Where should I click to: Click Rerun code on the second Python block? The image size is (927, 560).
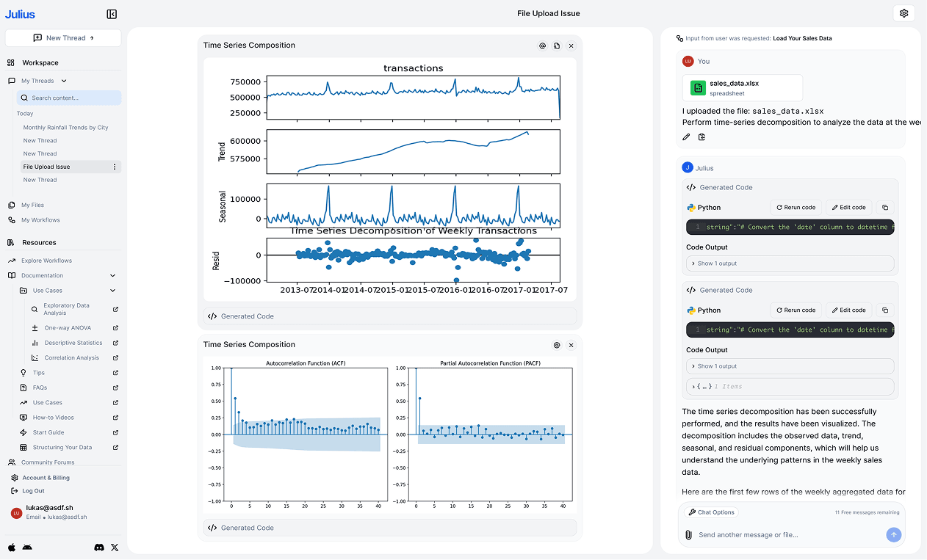(x=796, y=310)
